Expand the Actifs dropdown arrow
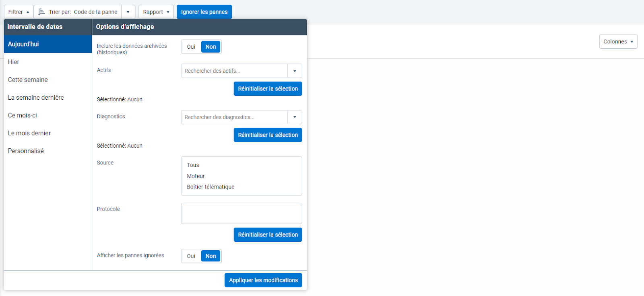Screen dimensions: 644x296 (295, 71)
